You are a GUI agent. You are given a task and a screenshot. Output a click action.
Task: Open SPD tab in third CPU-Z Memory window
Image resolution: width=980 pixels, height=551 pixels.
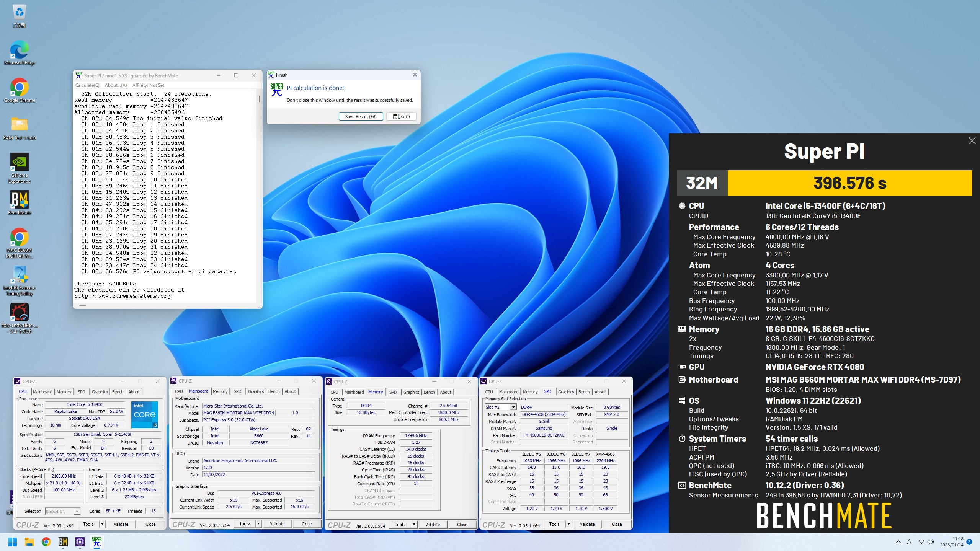[x=393, y=392]
